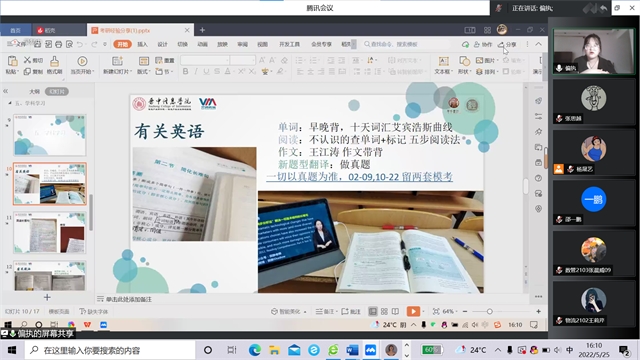Toggle the normal view button in the status bar
Viewport: 640px width, 360px height.
373,311
